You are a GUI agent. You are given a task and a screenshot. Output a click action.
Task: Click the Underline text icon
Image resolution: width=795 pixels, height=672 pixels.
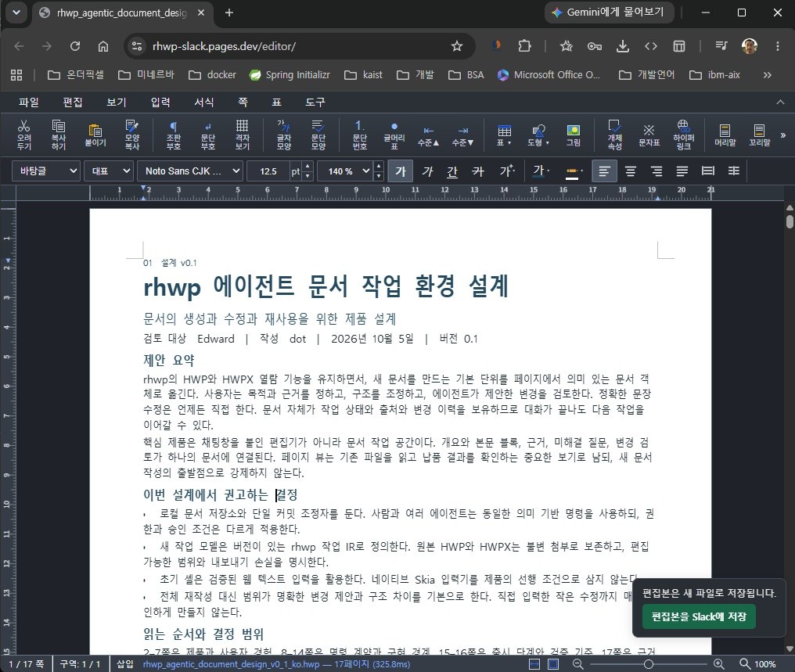(x=452, y=171)
